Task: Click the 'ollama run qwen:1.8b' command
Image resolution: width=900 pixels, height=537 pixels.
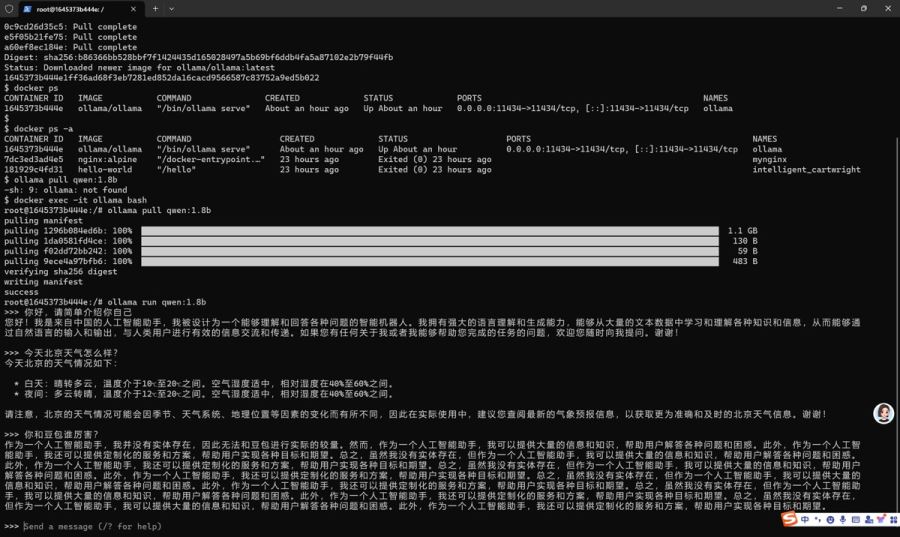Action: [157, 302]
